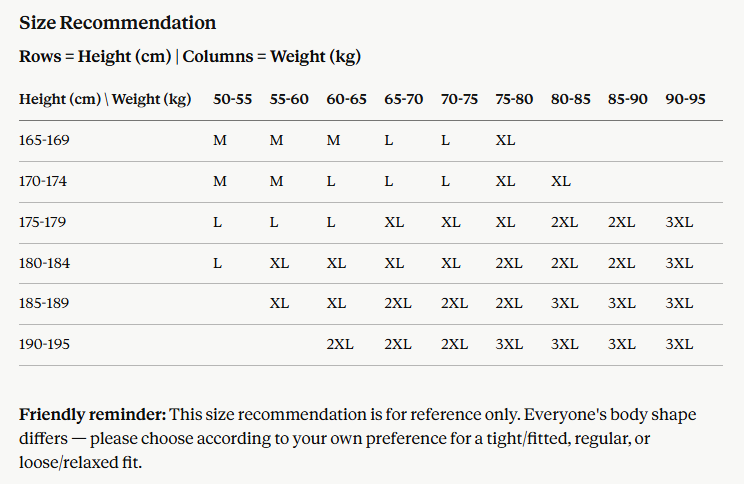The height and width of the screenshot is (484, 744).
Task: Click Height (cm) \ Weight (kg) header cell
Action: coord(105,99)
